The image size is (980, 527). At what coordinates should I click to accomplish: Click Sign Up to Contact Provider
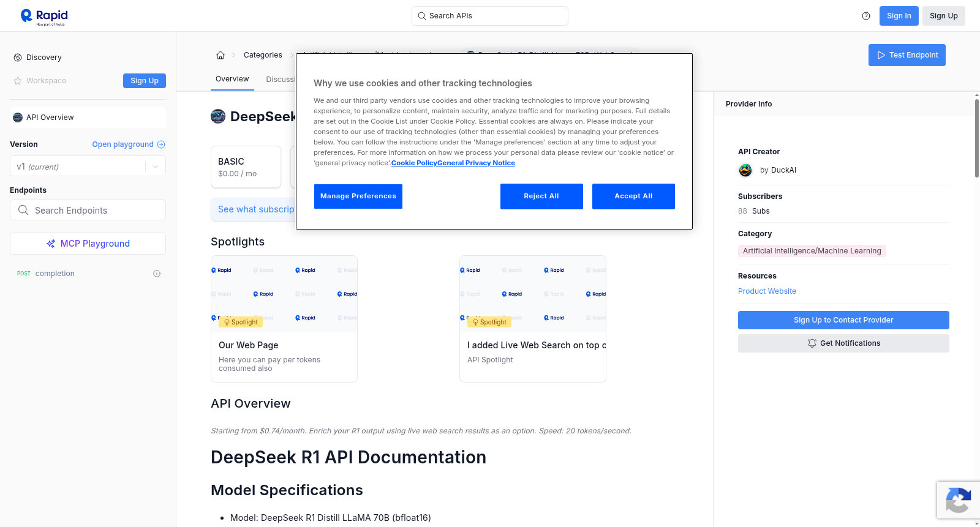point(843,320)
